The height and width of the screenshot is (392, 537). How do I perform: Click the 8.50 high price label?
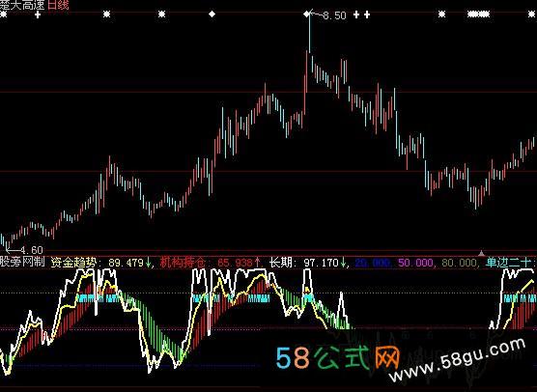(334, 15)
